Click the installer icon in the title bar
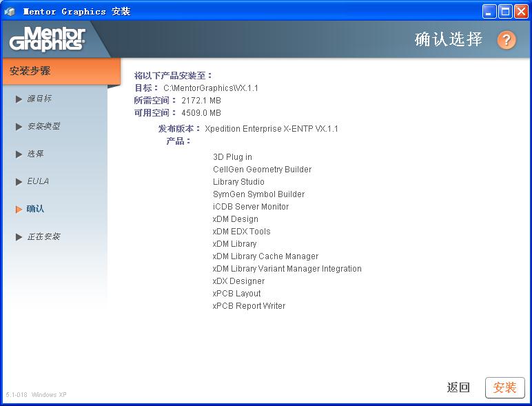 click(x=10, y=12)
